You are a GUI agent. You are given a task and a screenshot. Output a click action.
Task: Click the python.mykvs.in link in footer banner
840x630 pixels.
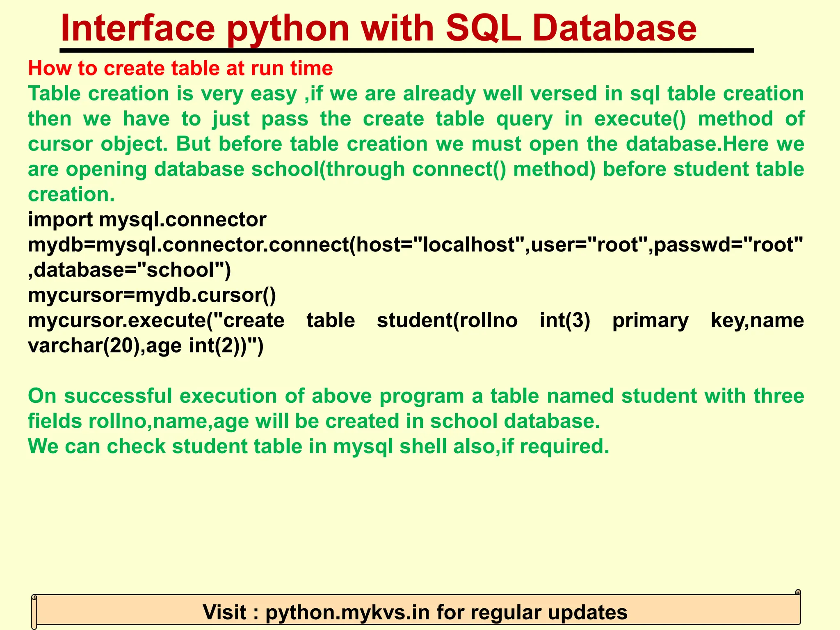click(347, 612)
